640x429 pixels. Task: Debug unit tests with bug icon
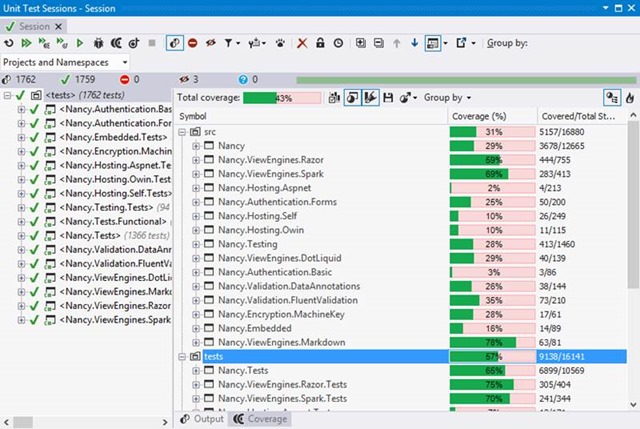coord(98,43)
